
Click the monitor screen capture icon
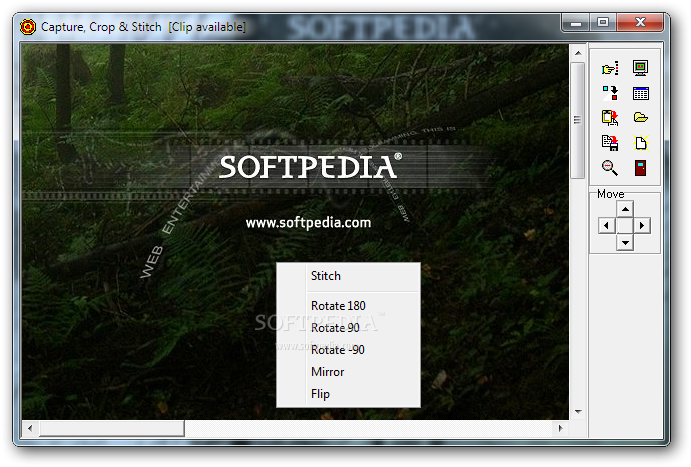pos(640,68)
